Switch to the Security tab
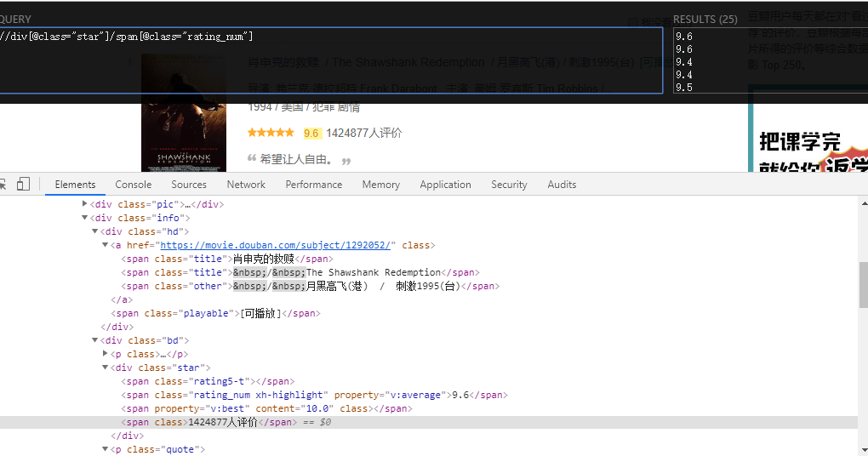The width and height of the screenshot is (868, 456). [x=509, y=185]
